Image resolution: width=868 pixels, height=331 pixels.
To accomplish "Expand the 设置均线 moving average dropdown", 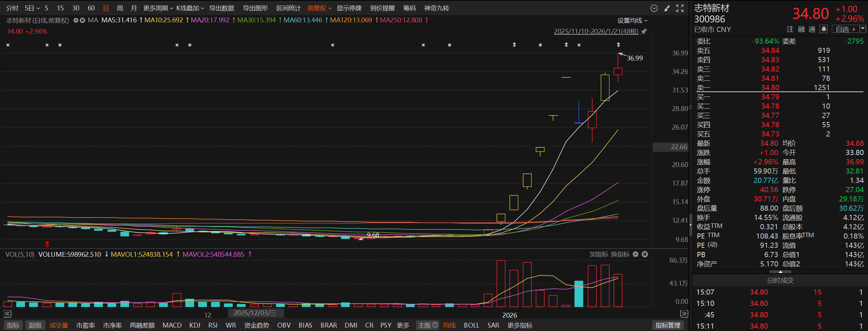I will click(x=632, y=21).
